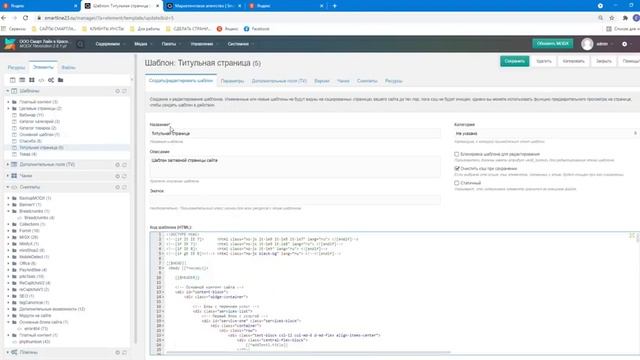Screen dimensions: 640x360
Task: Click the Закрыть button
Action: tap(604, 61)
